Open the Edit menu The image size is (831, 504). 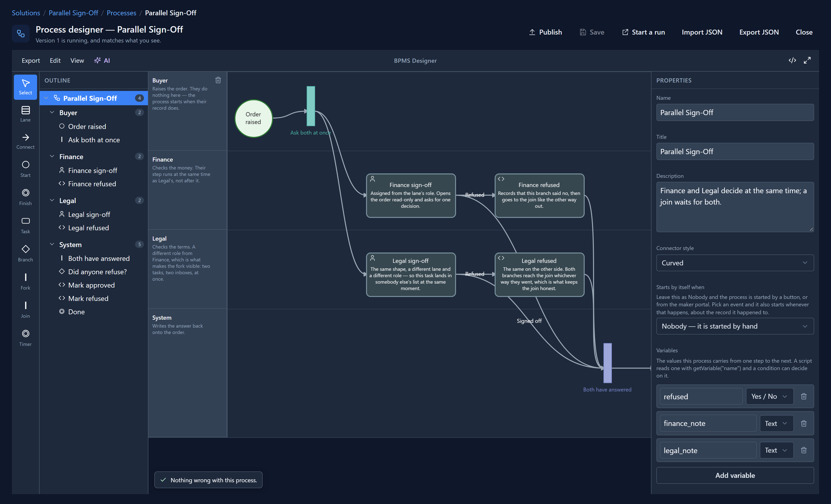coord(55,61)
